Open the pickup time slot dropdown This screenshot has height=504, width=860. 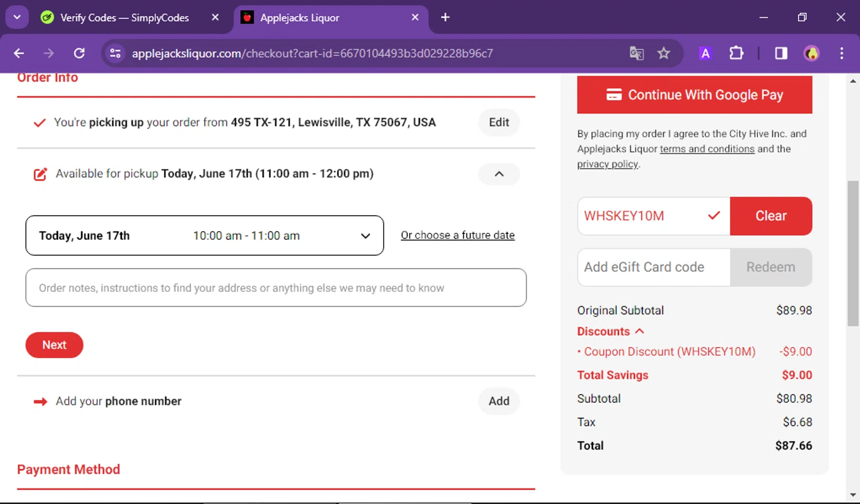pos(205,236)
